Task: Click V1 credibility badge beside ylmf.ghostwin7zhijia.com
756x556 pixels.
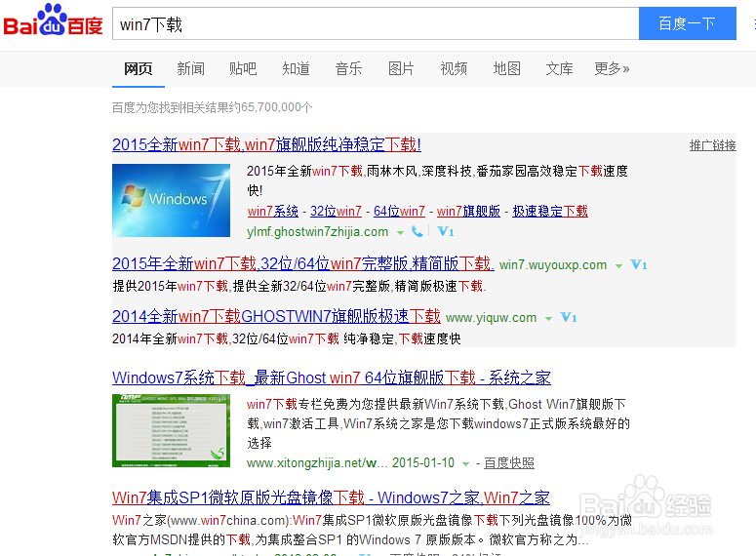Action: (x=446, y=232)
